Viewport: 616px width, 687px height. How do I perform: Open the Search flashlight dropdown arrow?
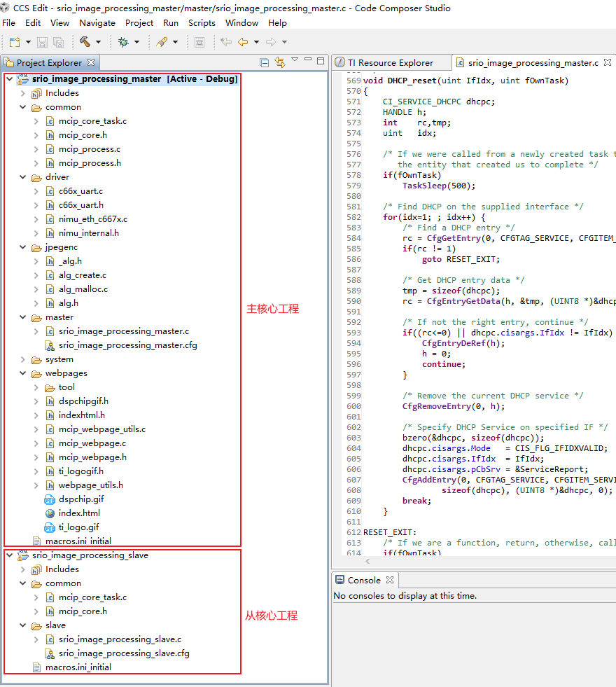click(175, 42)
